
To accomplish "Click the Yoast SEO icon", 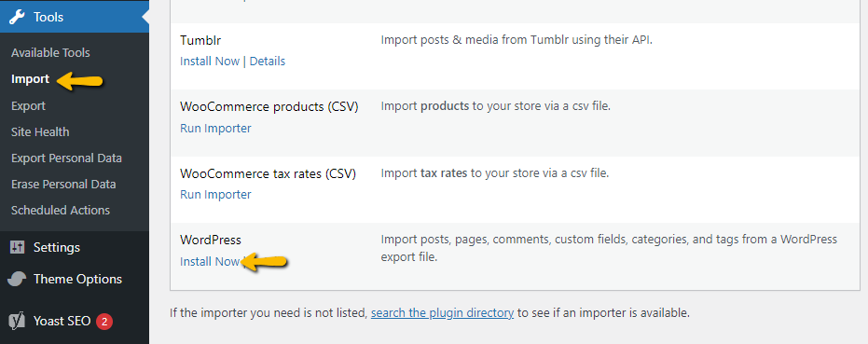I will 17,321.
